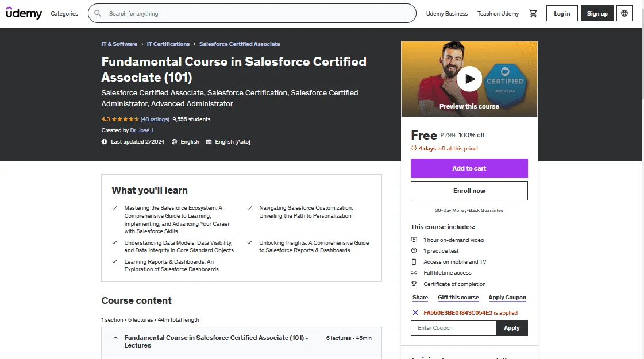Click the 'Preview this course' caption
The width and height of the screenshot is (644, 359).
click(469, 106)
